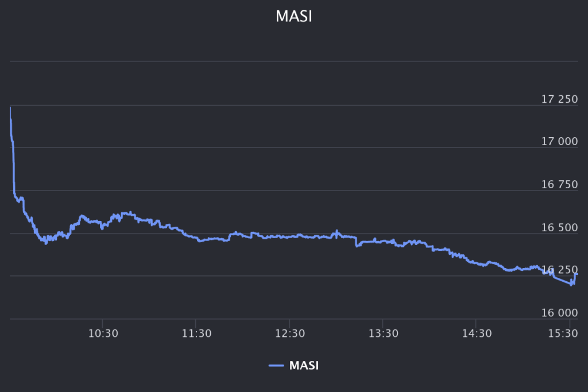The width and height of the screenshot is (588, 392).
Task: Click the line's small spike just before 13:00
Action: coord(336,231)
